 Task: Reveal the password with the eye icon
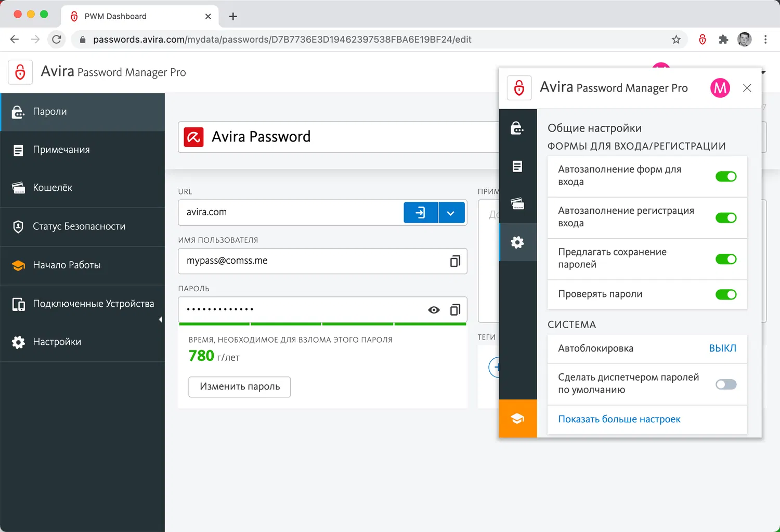coord(434,310)
